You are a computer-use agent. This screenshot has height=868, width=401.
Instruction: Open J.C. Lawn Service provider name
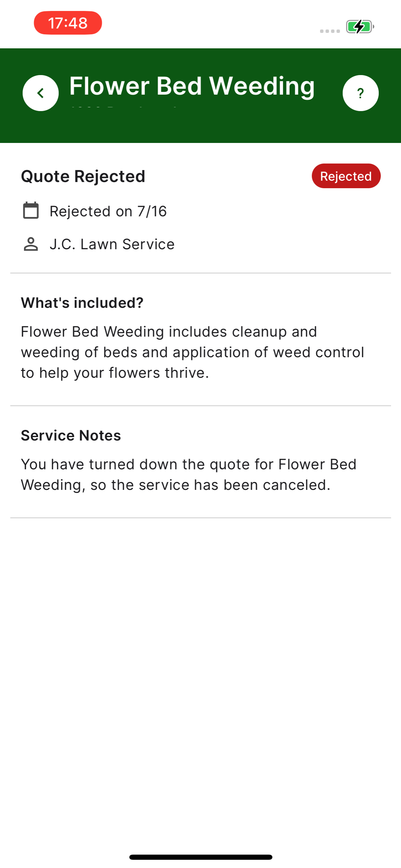(112, 244)
